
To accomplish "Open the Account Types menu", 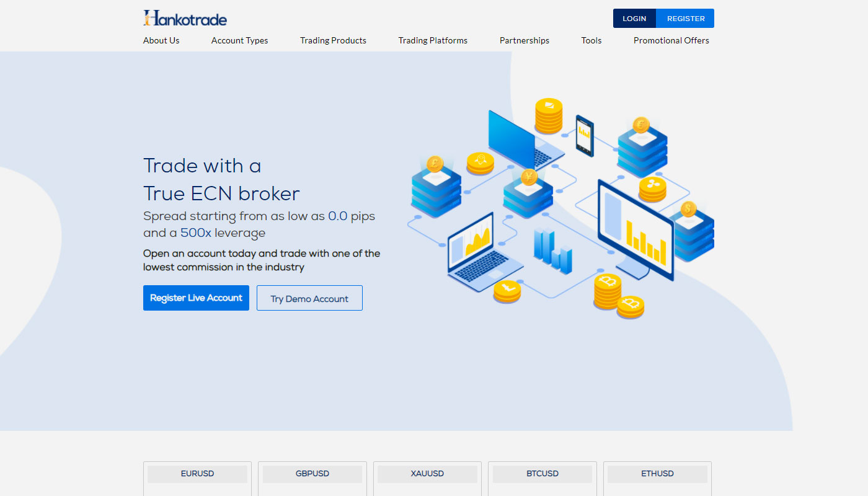I will (239, 40).
